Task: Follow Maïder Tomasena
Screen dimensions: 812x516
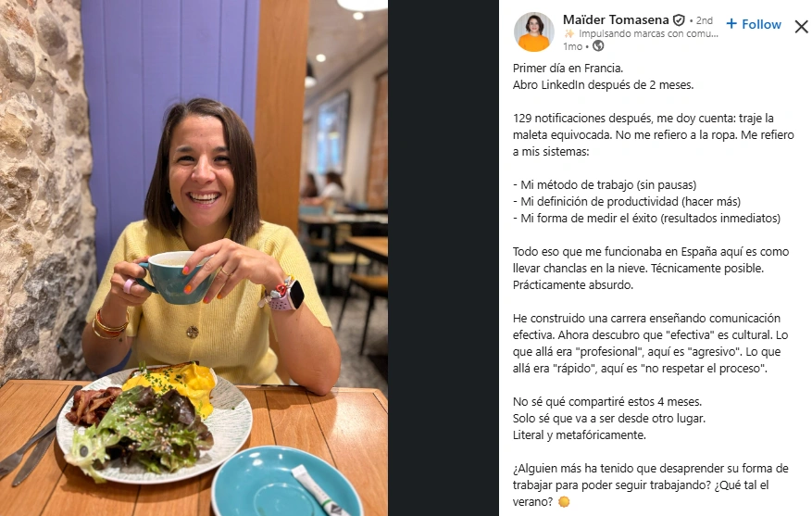Action: (754, 24)
